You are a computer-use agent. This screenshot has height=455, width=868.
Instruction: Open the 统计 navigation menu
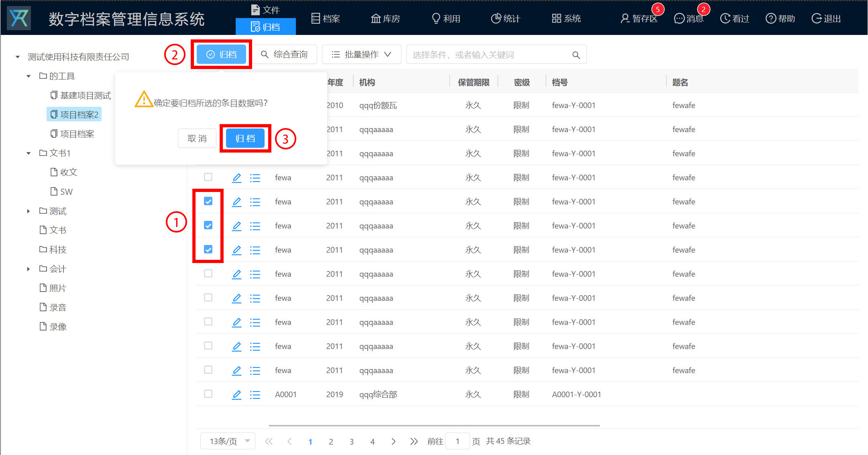click(506, 18)
